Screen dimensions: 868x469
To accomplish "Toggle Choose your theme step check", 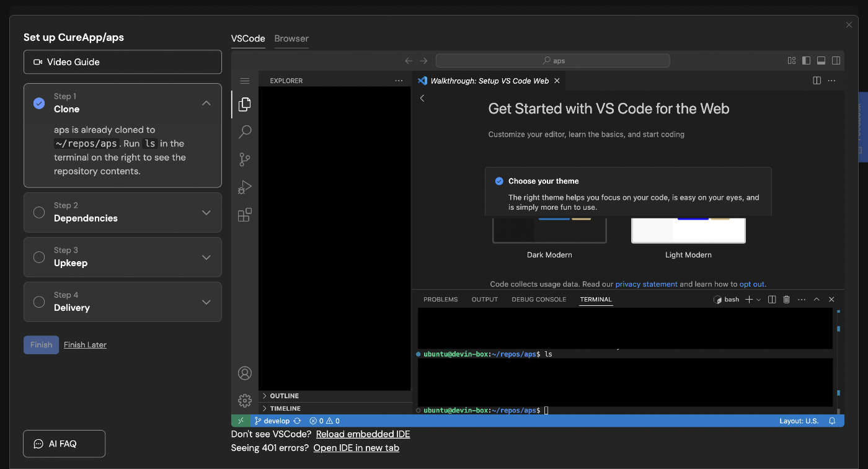I will coord(499,181).
